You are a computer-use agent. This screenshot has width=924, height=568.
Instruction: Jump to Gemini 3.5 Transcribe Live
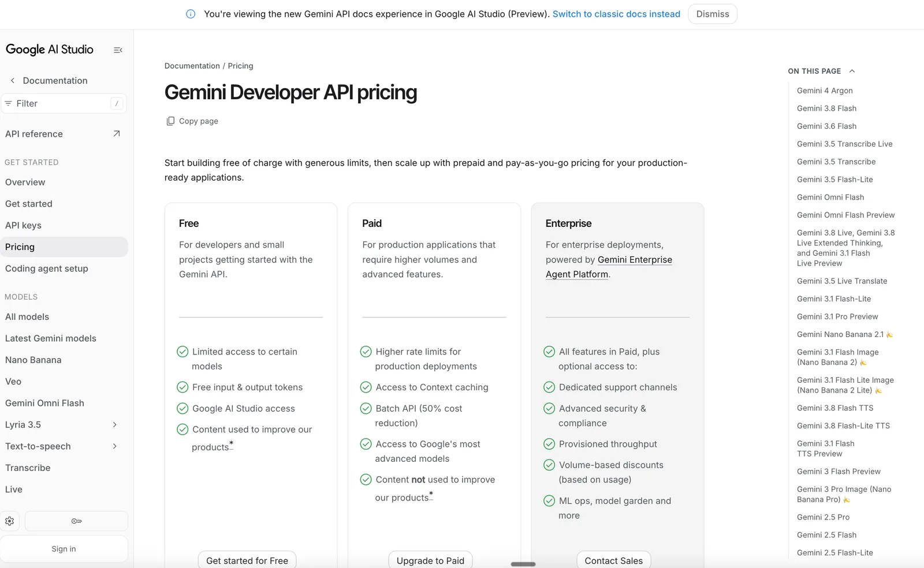click(844, 144)
